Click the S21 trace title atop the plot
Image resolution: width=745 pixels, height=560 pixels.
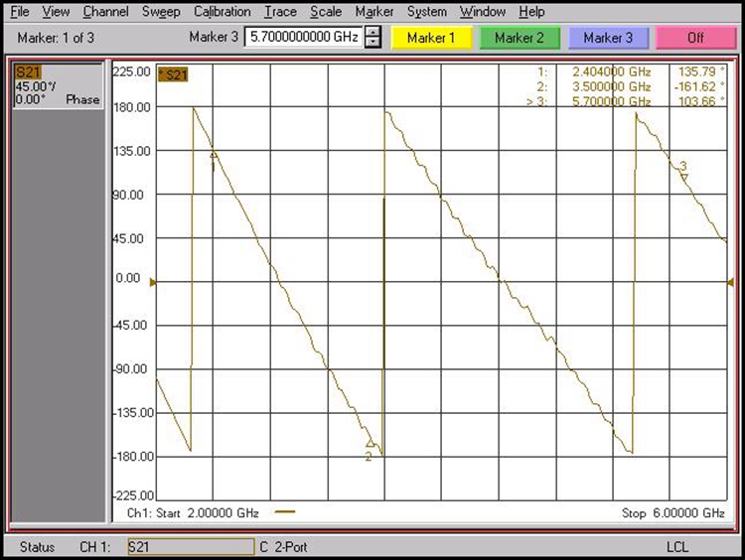tap(175, 74)
